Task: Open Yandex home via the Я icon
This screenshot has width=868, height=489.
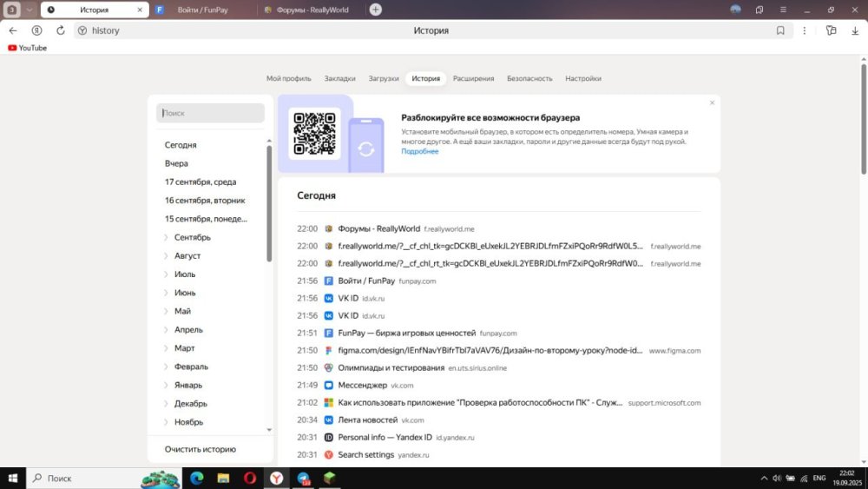Action: click(x=36, y=30)
